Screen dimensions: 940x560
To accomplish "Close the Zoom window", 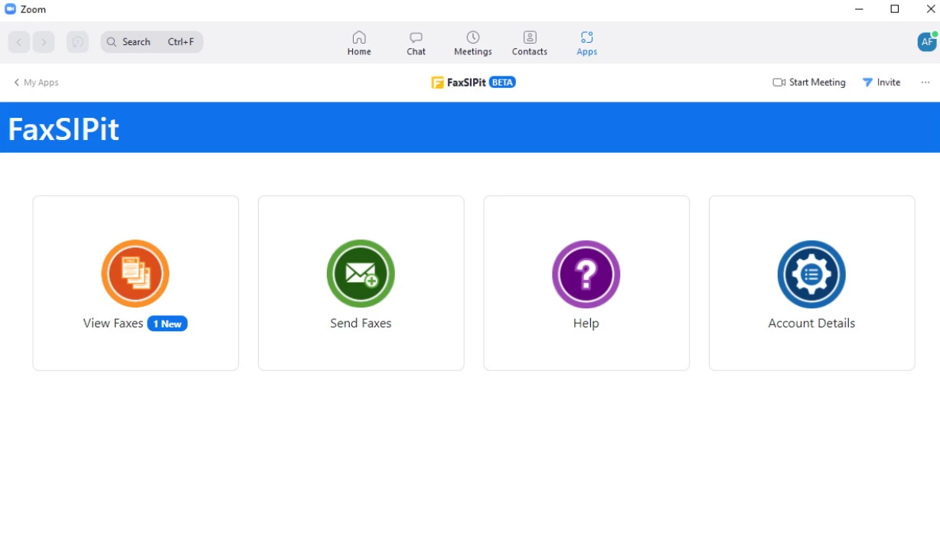I will coord(930,9).
